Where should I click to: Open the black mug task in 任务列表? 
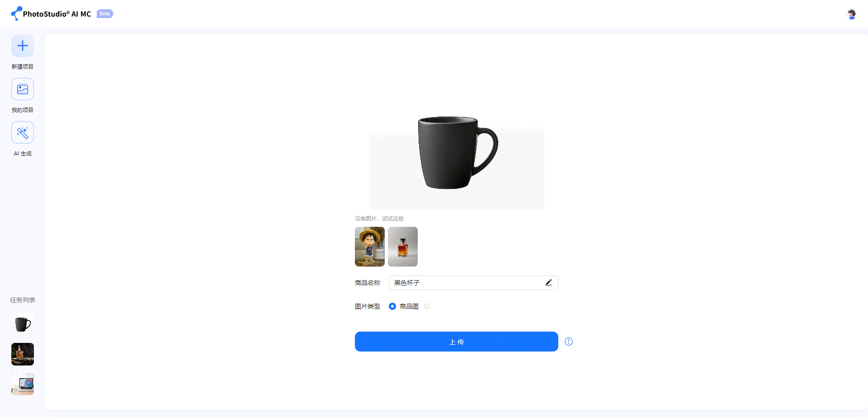(x=23, y=324)
